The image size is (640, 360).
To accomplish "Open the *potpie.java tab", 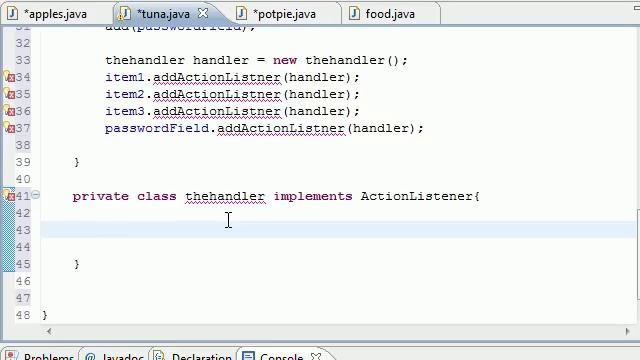I will pos(284,14).
